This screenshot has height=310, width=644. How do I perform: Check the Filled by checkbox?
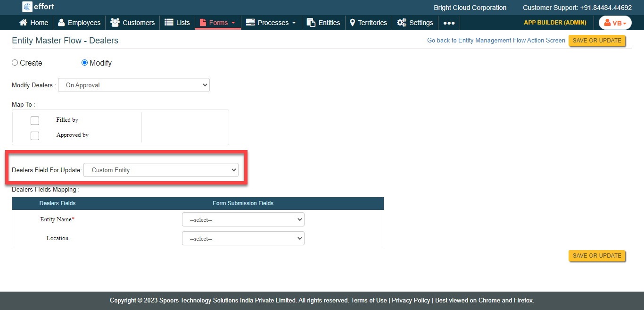35,120
